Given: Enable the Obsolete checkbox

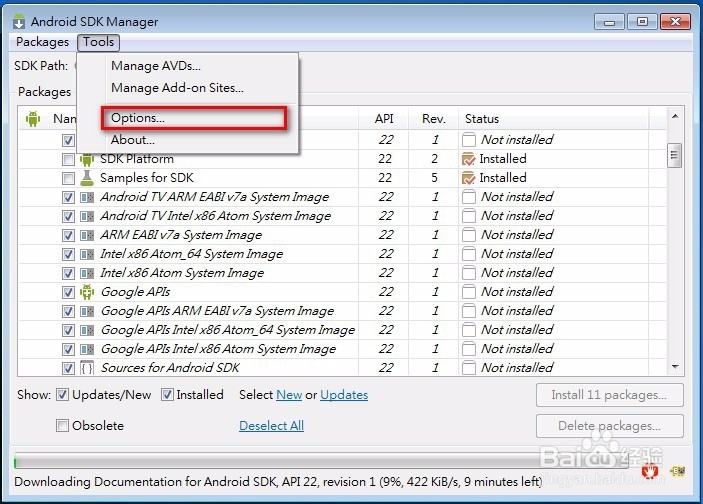Looking at the screenshot, I should 62,425.
